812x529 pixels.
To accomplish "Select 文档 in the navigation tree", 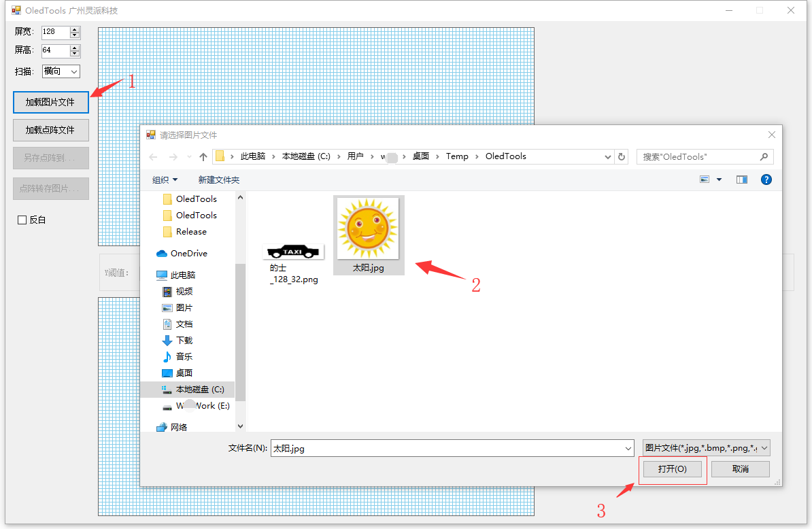I will (177, 324).
